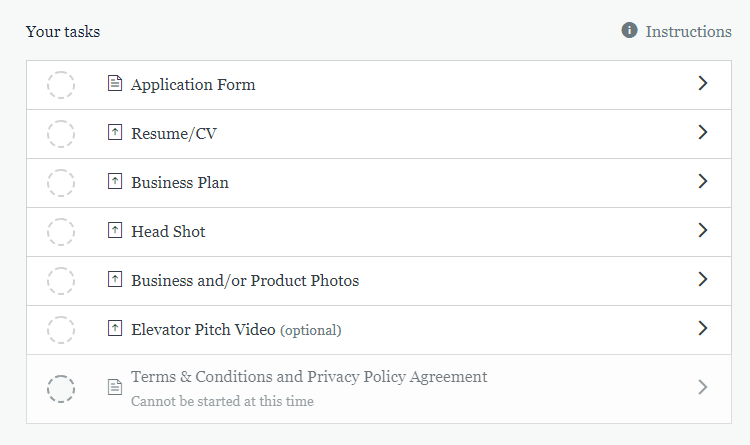Screen dimensions: 750x445
Task: Click the Head Shot completion circle
Action: coord(61,232)
